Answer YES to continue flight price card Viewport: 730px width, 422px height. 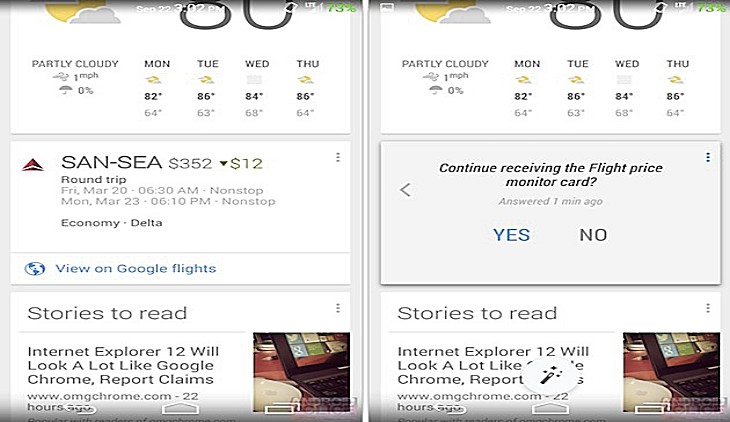511,235
